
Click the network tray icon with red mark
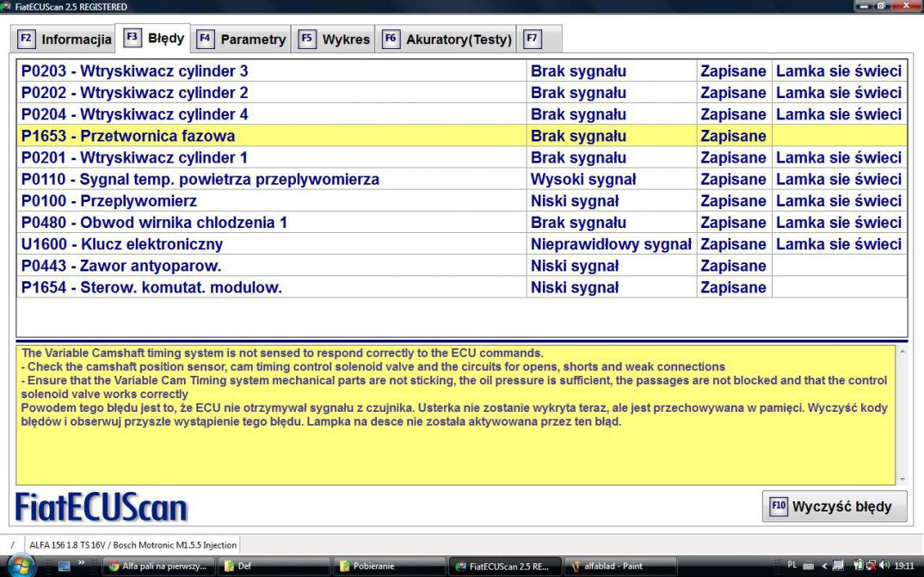pyautogui.click(x=871, y=565)
